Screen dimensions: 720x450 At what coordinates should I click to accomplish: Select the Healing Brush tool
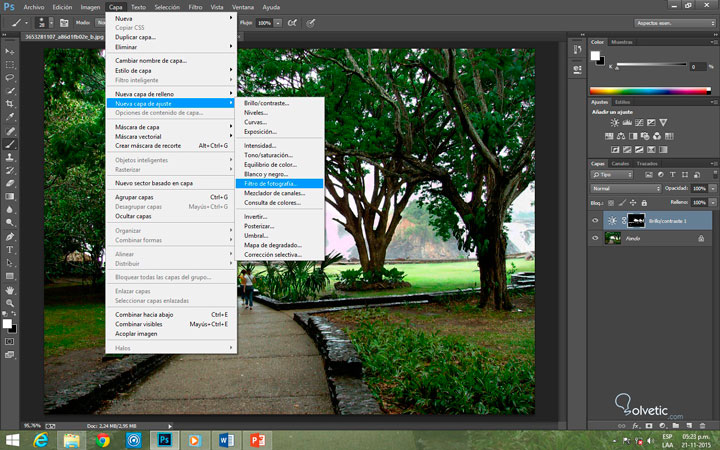[10, 131]
